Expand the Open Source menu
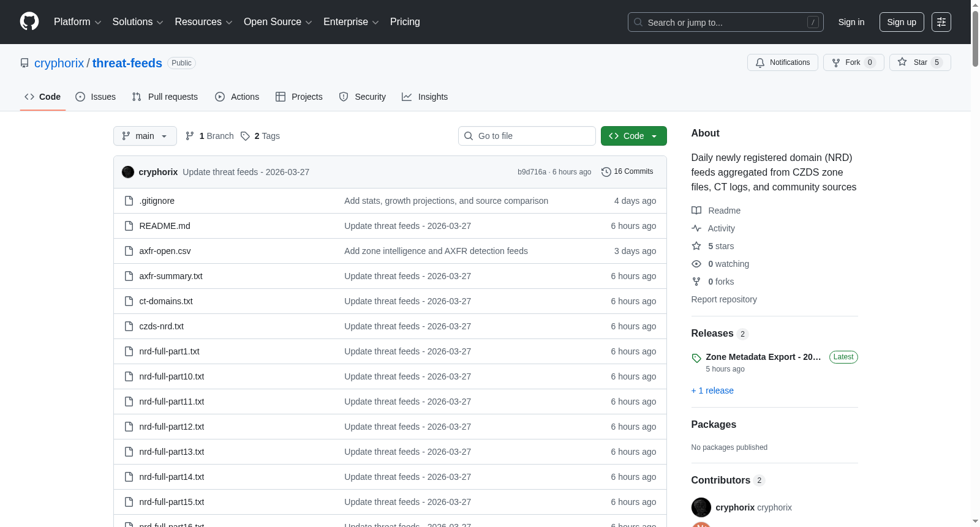 (278, 22)
